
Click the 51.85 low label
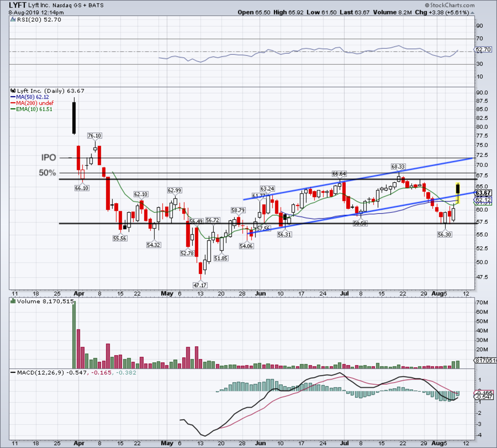221,258
